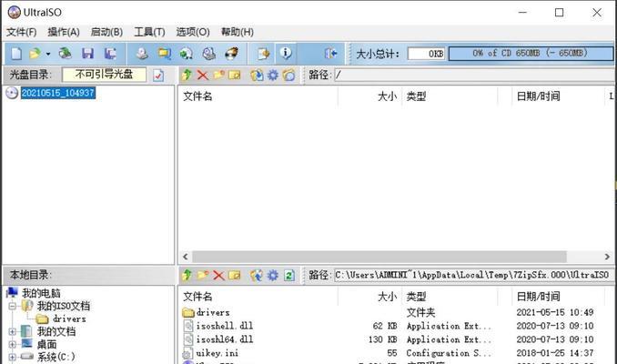Click the 不可引导光盘 boot status field
617x364 pixels.
(105, 75)
